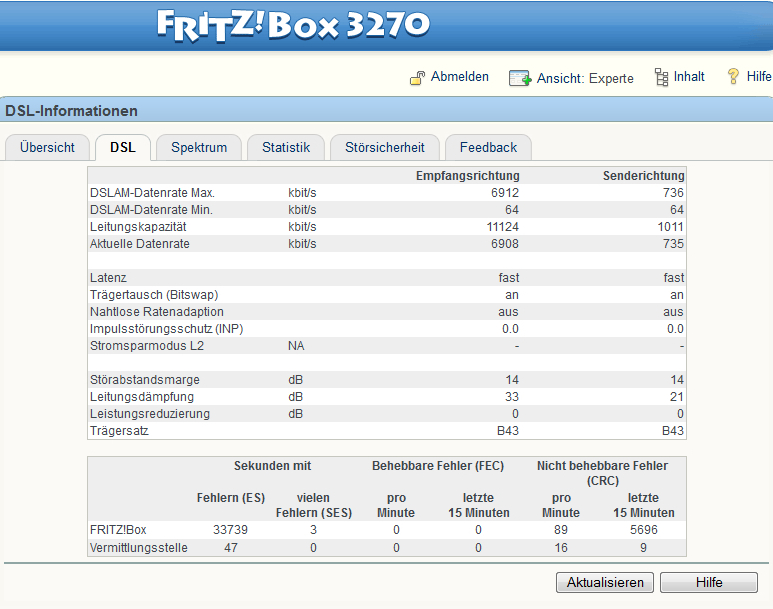Click the Nicht behebbare Fehler (CRC) header
This screenshot has height=609, width=773.
tap(602, 473)
